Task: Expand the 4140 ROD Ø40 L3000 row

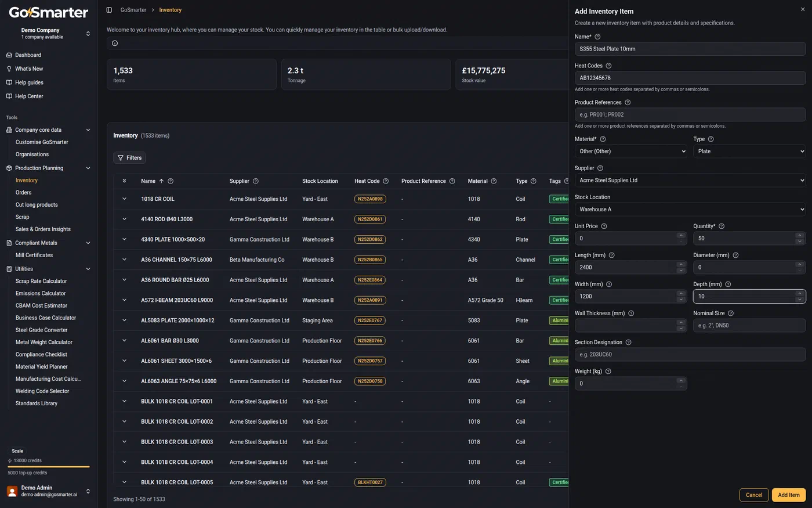Action: click(124, 219)
